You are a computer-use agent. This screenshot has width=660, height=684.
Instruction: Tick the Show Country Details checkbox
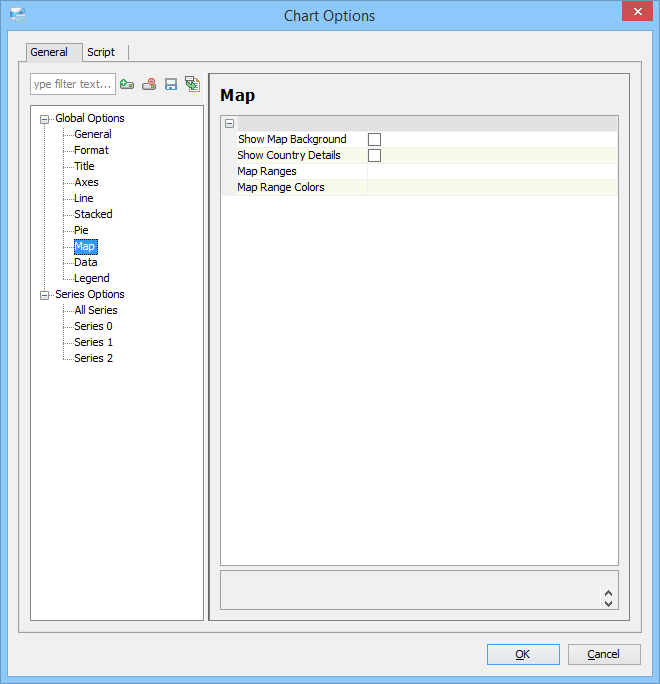(374, 156)
